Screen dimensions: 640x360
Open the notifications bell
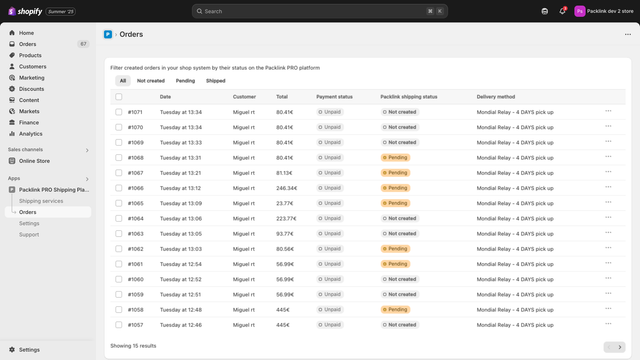[562, 11]
